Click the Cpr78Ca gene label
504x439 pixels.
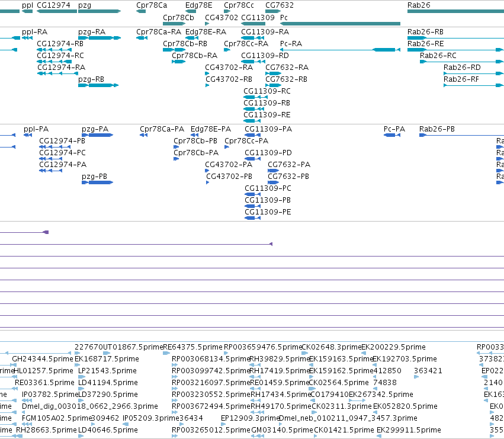(152, 5)
